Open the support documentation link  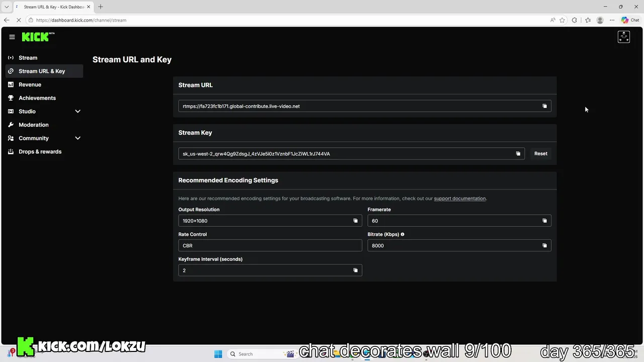[x=460, y=199]
